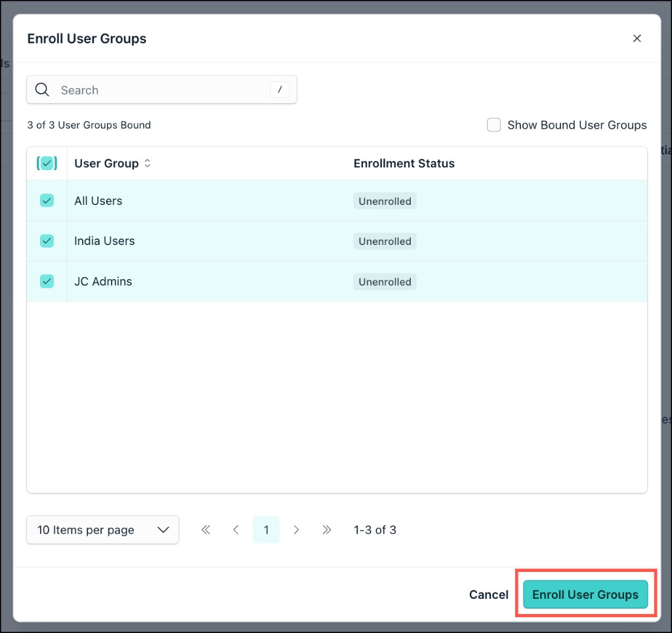This screenshot has height=633, width=672.
Task: Go to the next page
Action: (x=296, y=530)
